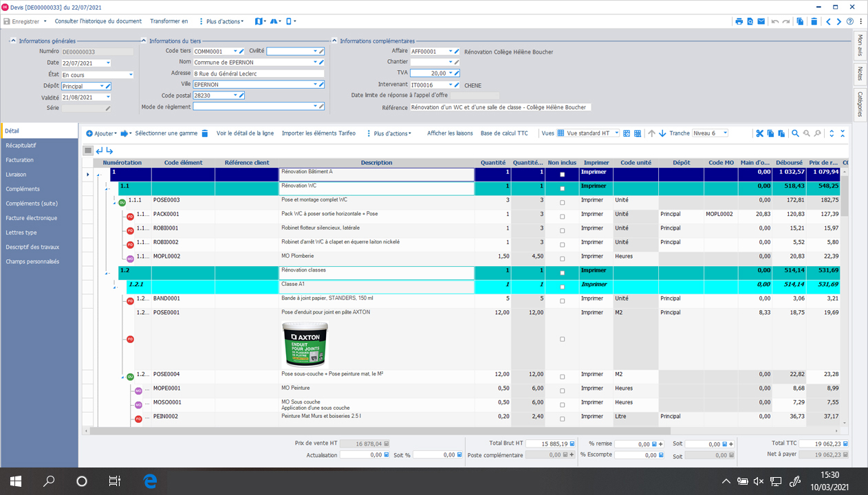Toggle Non inclus for POSE0003 row
The image size is (868, 495).
562,203
